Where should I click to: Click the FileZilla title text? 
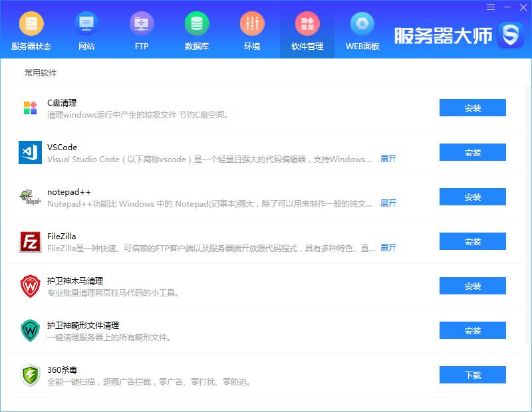(x=61, y=237)
